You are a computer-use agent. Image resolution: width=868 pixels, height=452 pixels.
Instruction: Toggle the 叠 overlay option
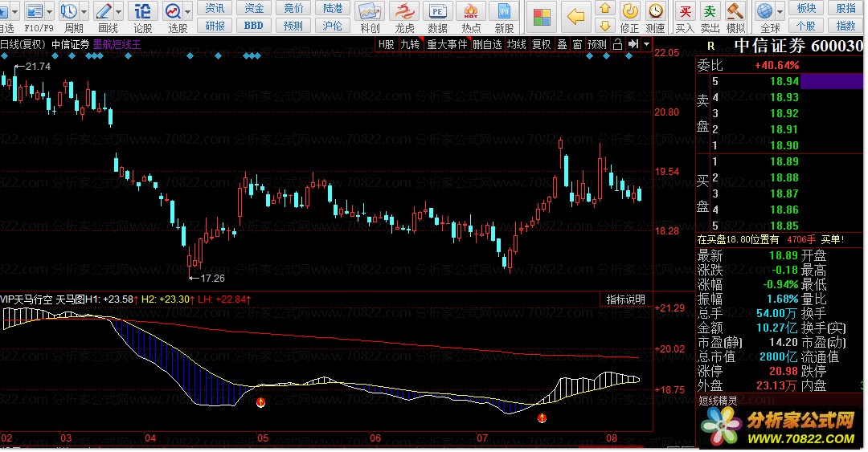coord(562,44)
